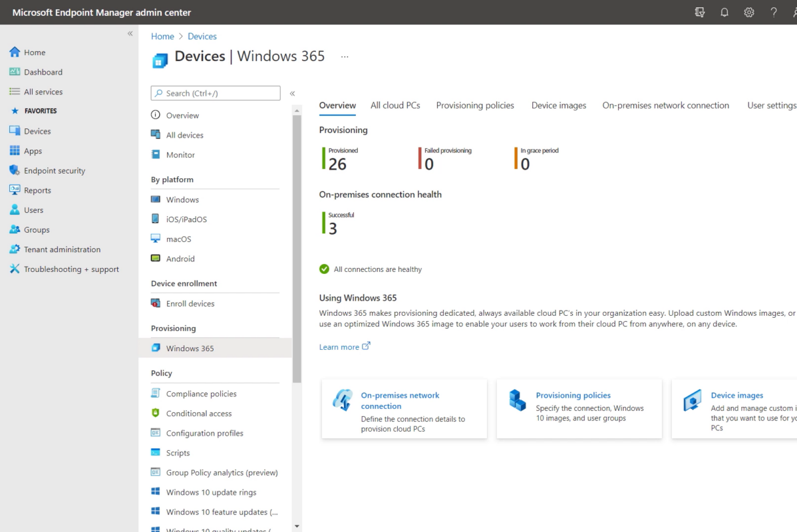This screenshot has height=532, width=797.
Task: Click the menu scrollbar up arrow
Action: pyautogui.click(x=297, y=110)
